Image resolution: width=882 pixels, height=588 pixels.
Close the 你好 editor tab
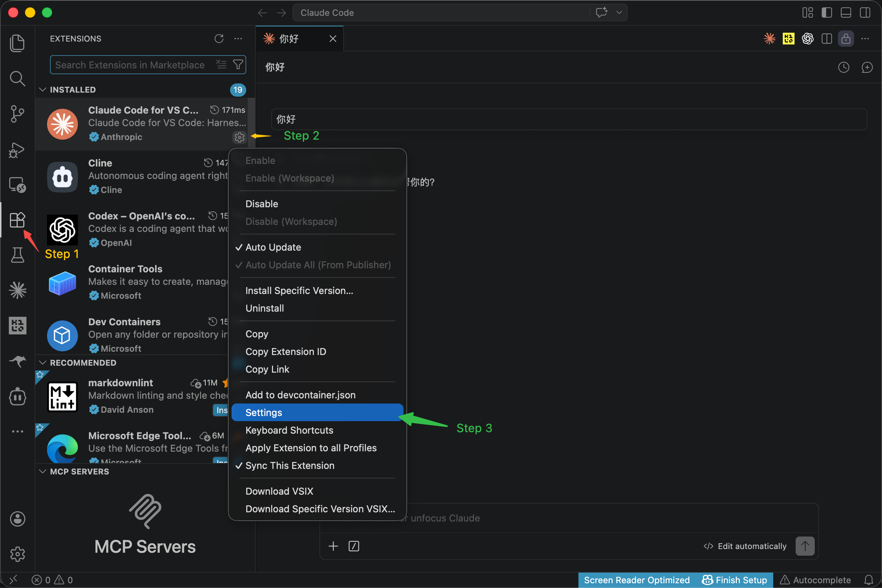point(333,39)
